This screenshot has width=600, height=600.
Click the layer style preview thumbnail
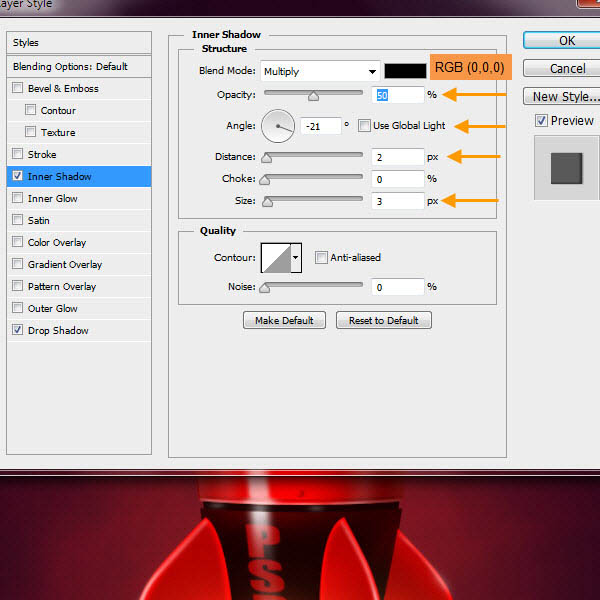[x=566, y=167]
